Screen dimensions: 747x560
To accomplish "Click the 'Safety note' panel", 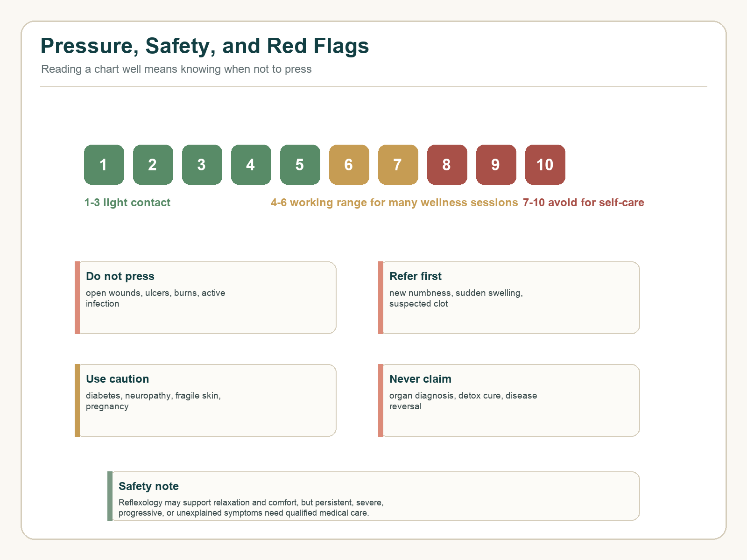I will click(x=373, y=496).
